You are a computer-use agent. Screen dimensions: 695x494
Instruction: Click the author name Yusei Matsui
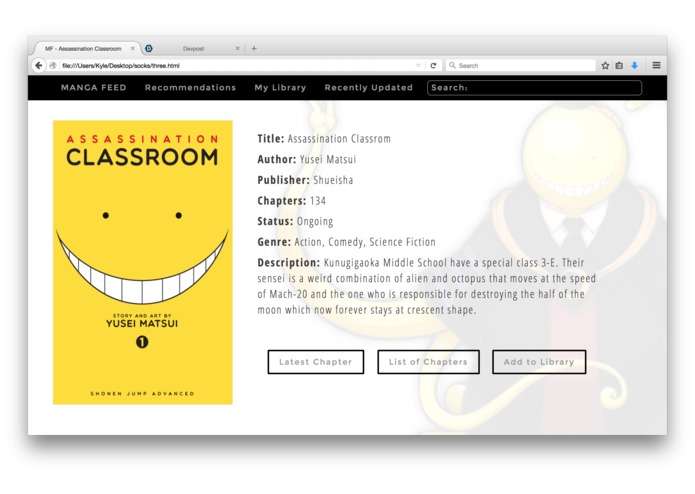(328, 159)
